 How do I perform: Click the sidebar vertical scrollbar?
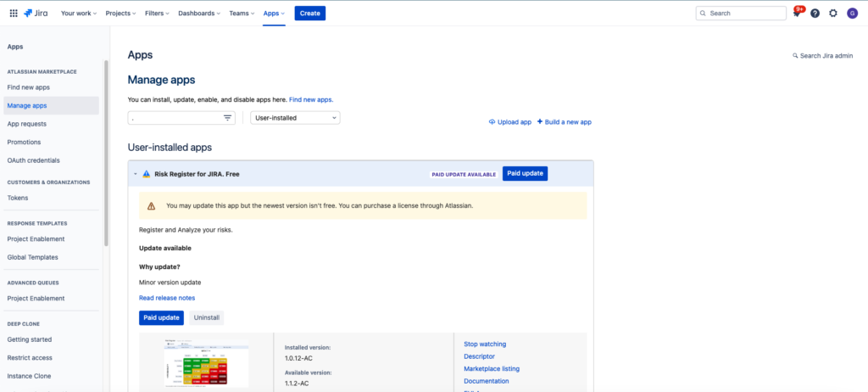coord(106,153)
